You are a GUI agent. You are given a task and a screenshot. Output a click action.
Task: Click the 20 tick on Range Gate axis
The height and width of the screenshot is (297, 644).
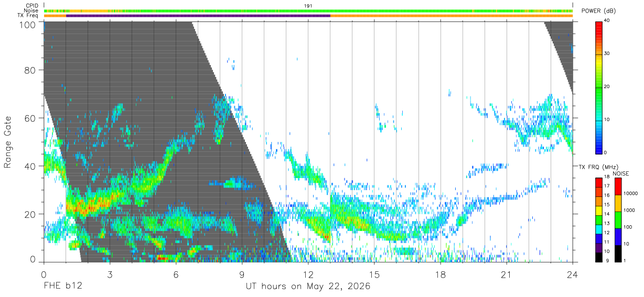point(31,214)
